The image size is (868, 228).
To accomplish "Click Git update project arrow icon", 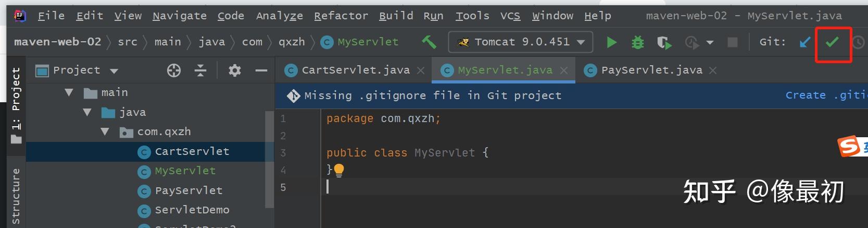I will click(805, 42).
